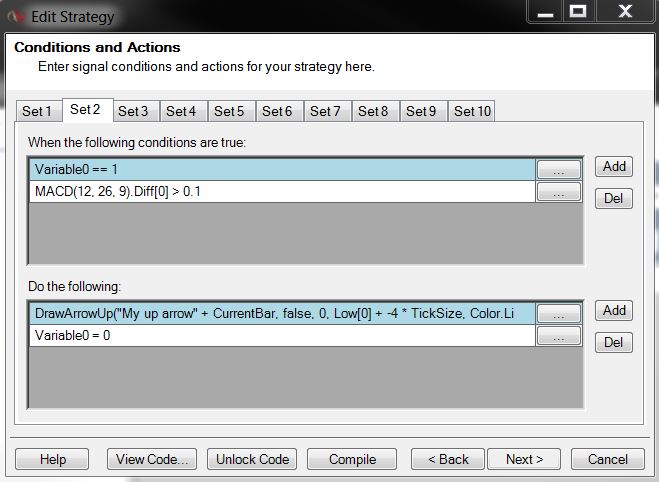Select the Set 7 tab

[x=327, y=111]
